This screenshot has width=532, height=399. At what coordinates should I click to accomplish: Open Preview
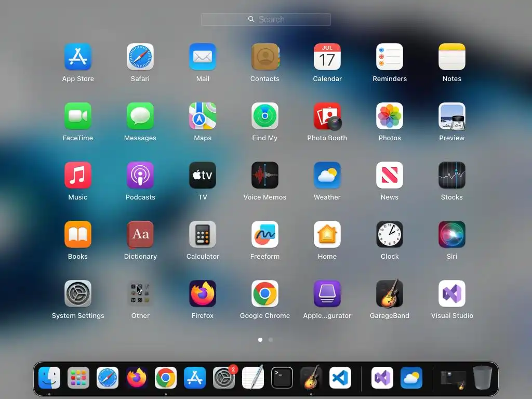452,116
